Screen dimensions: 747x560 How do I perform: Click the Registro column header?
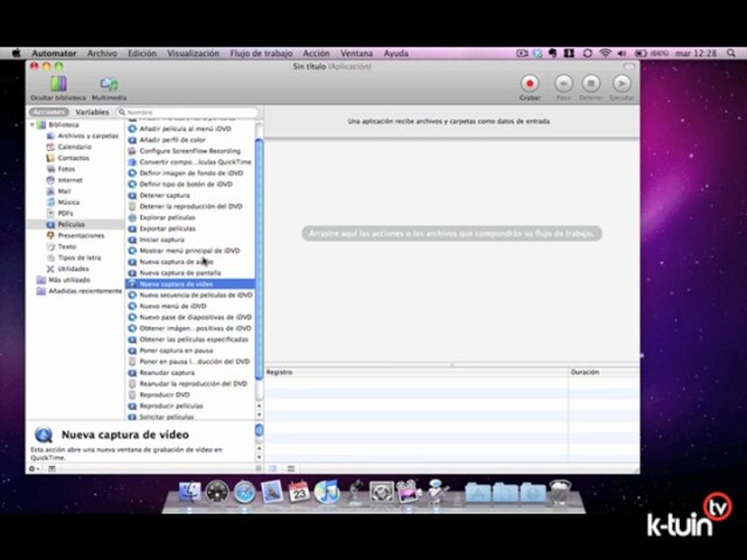(x=416, y=372)
